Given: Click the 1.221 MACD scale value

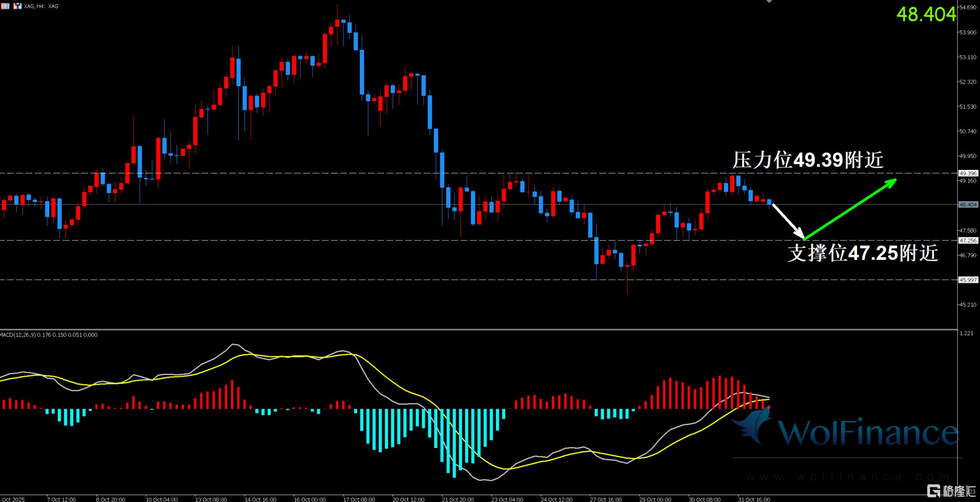Looking at the screenshot, I should click(967, 333).
